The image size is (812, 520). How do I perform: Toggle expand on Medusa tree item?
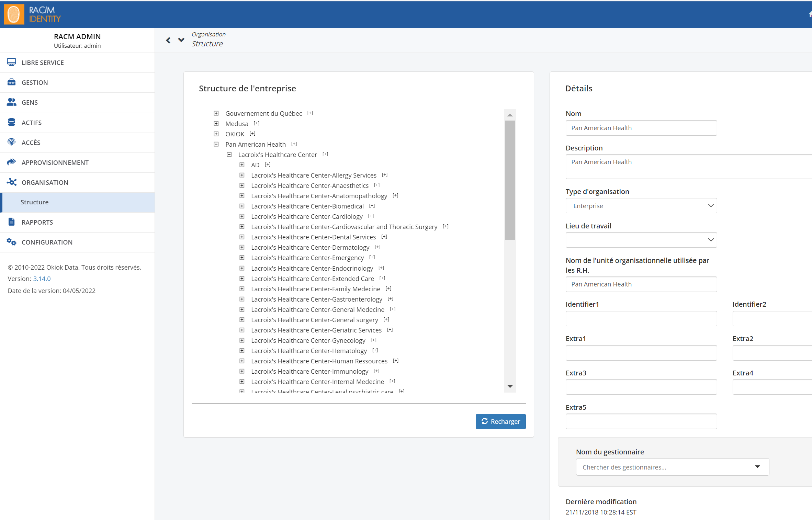tap(217, 124)
